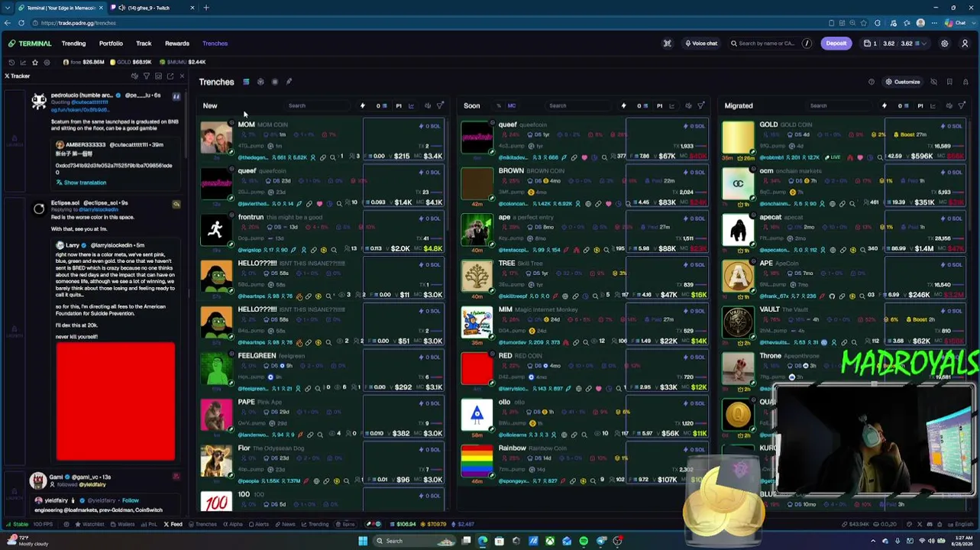The width and height of the screenshot is (980, 550).
Task: Switch to the Track tab
Action: click(x=144, y=44)
